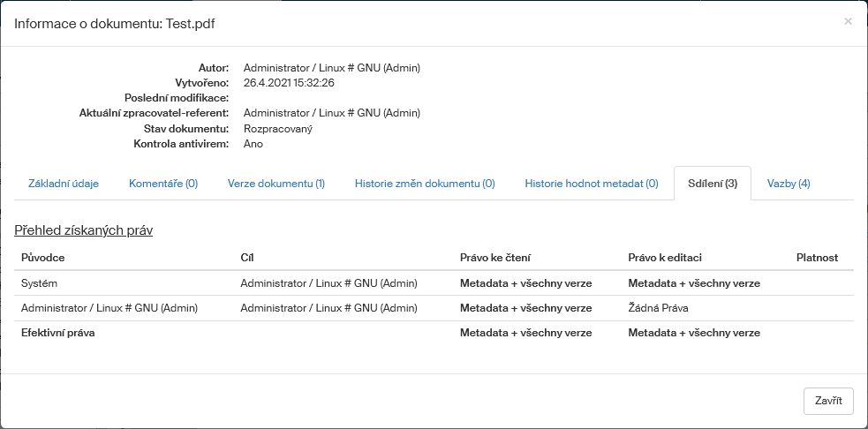Go to the Vazby (4) tab
This screenshot has width=868, height=429.
[x=789, y=184]
